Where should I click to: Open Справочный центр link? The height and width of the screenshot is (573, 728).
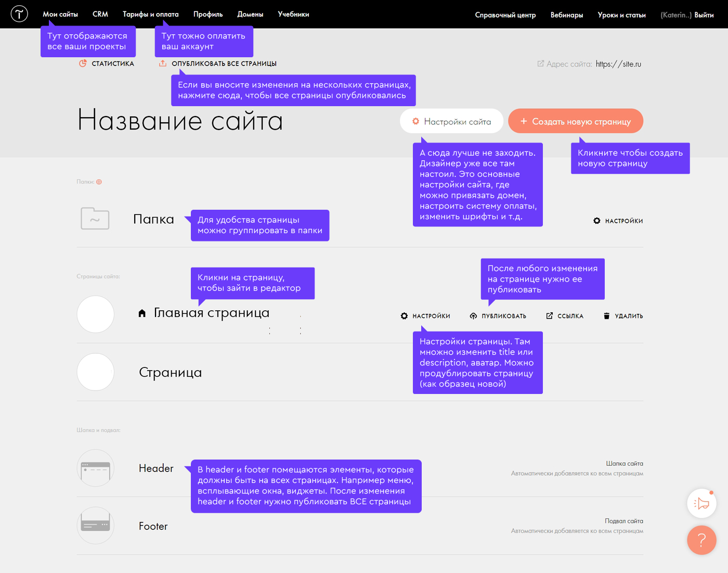coord(505,15)
